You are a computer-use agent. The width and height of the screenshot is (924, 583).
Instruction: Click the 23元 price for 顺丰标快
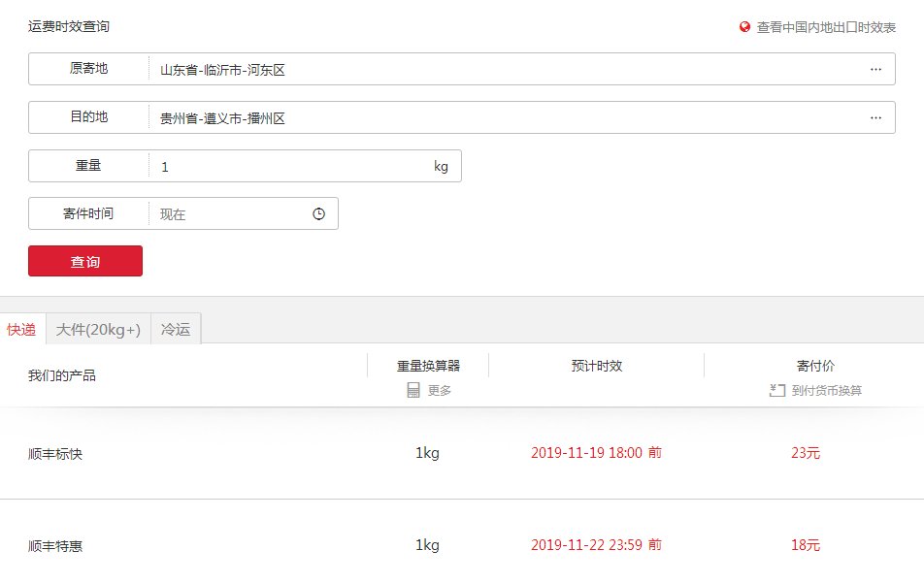pyautogui.click(x=806, y=453)
